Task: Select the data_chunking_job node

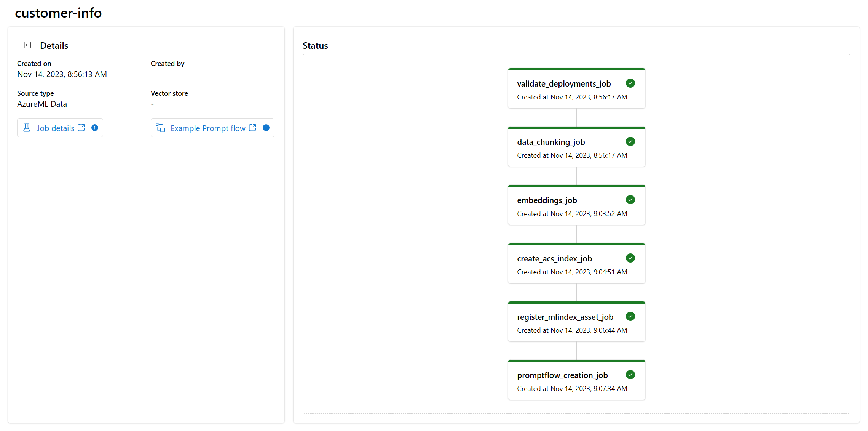Action: pyautogui.click(x=577, y=147)
